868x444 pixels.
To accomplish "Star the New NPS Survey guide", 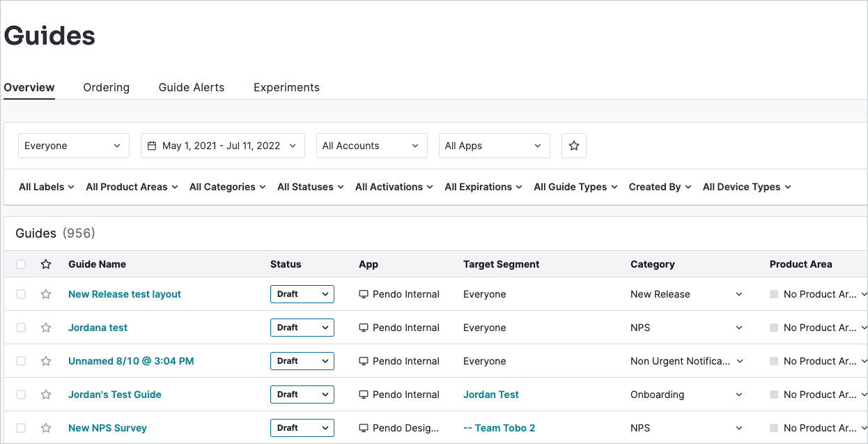I will click(x=46, y=428).
